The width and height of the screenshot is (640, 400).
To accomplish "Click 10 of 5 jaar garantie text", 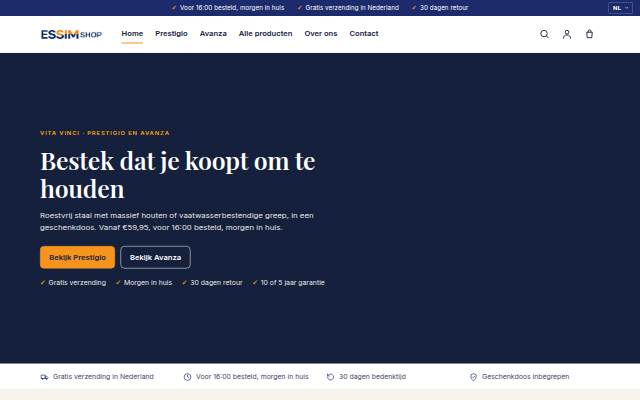I will [x=293, y=283].
